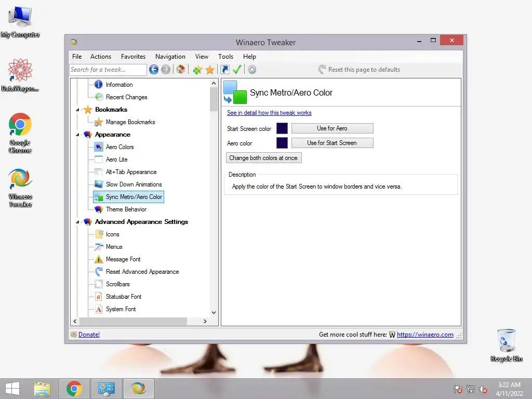Select Alt+Tab Appearance tree item
This screenshot has height=399, width=532.
[x=131, y=172]
